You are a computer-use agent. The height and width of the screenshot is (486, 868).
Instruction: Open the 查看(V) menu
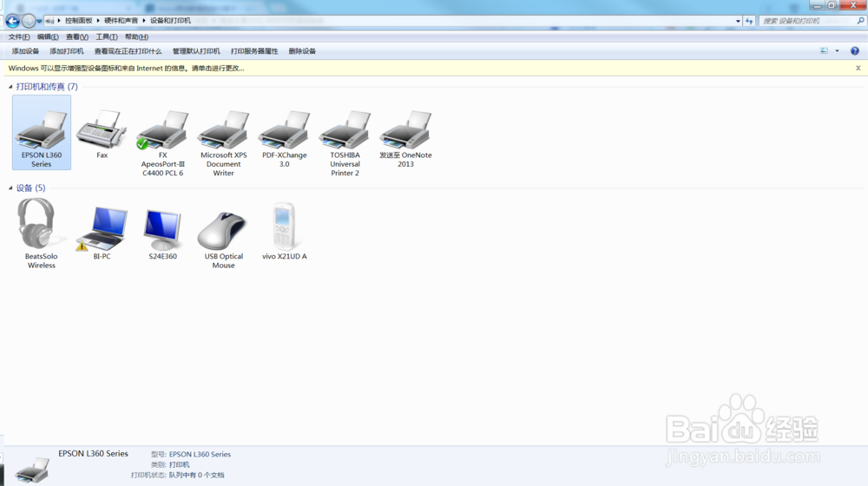coord(77,37)
